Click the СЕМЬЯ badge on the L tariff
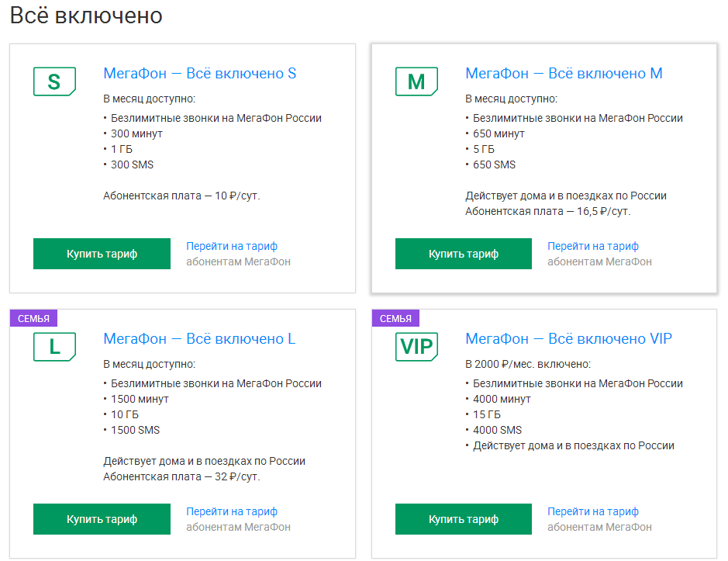Image resolution: width=728 pixels, height=561 pixels. click(x=33, y=318)
